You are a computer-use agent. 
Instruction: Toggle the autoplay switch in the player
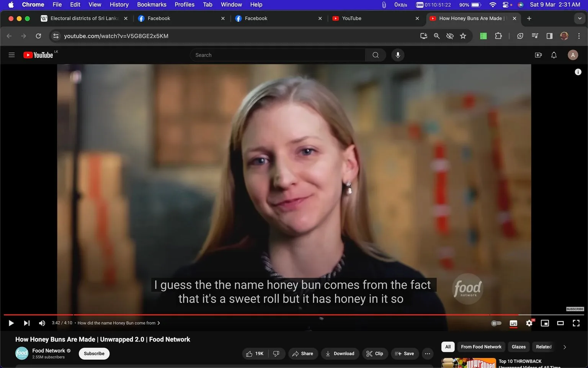496,323
